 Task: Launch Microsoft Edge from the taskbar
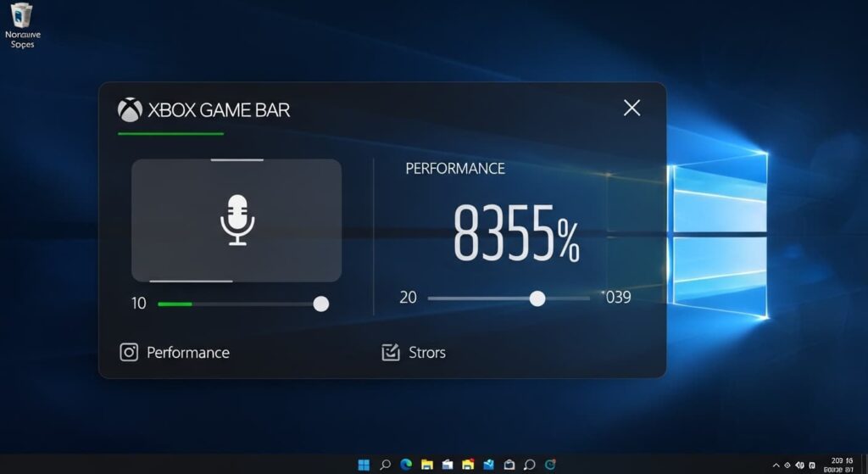point(406,465)
